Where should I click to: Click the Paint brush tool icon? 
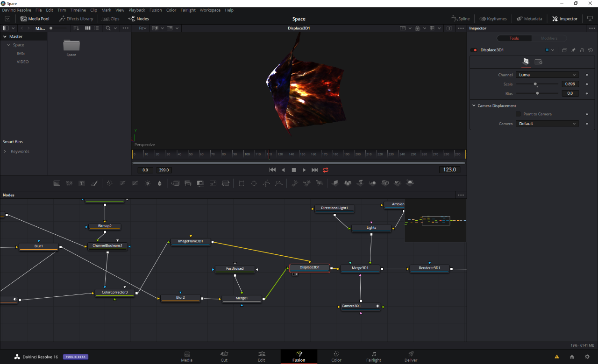(x=93, y=183)
